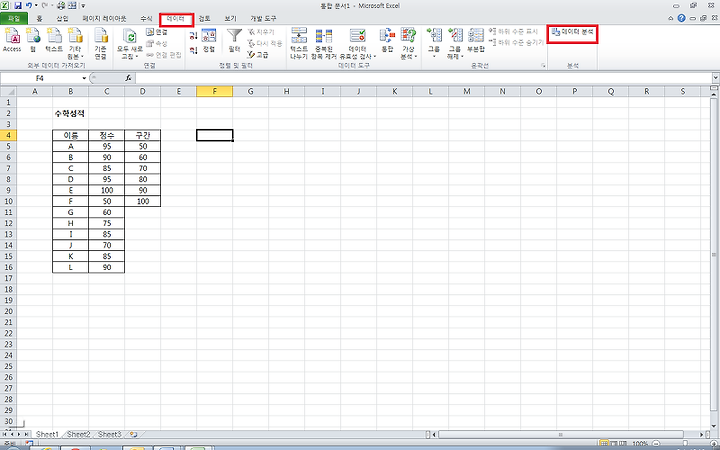Click the fx insert function icon
Image resolution: width=720 pixels, height=450 pixels.
(x=128, y=78)
